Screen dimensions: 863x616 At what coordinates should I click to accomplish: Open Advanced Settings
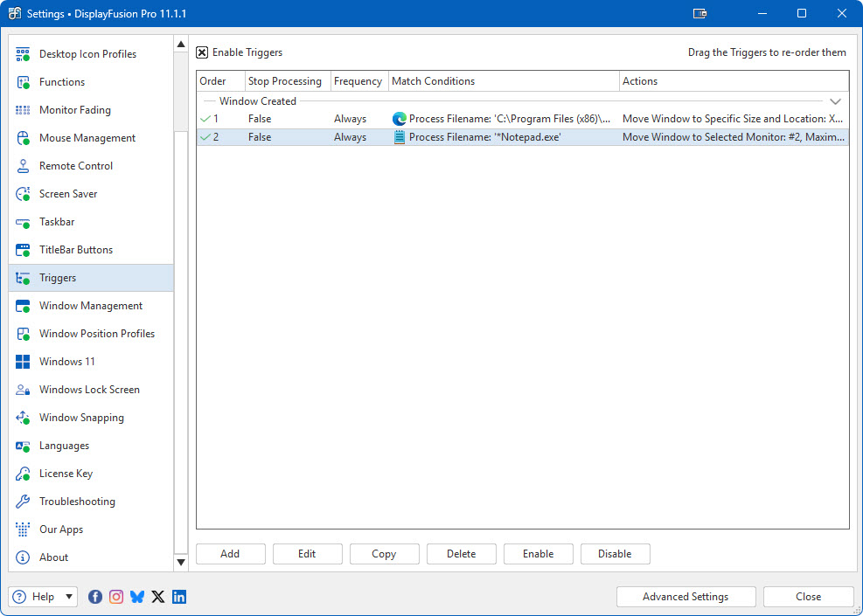686,597
